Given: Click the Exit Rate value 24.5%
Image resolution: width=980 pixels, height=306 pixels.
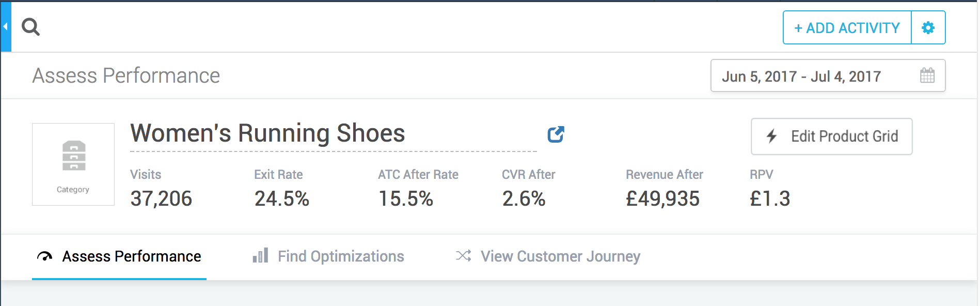Looking at the screenshot, I should click(282, 198).
